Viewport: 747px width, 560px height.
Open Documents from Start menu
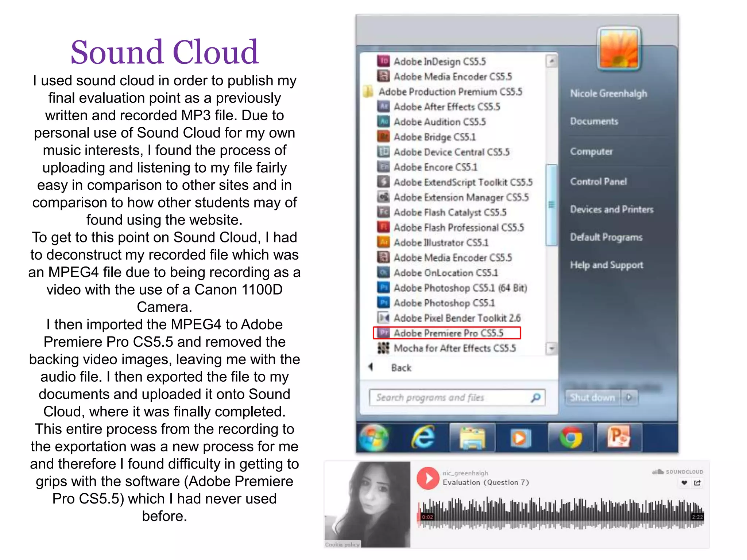coord(594,121)
